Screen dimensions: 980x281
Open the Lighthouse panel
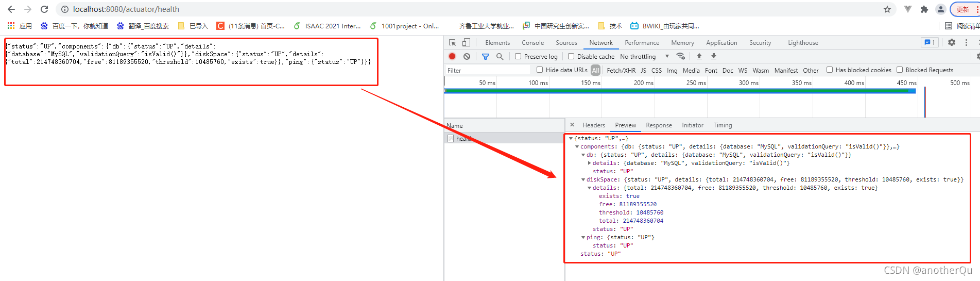(x=803, y=43)
